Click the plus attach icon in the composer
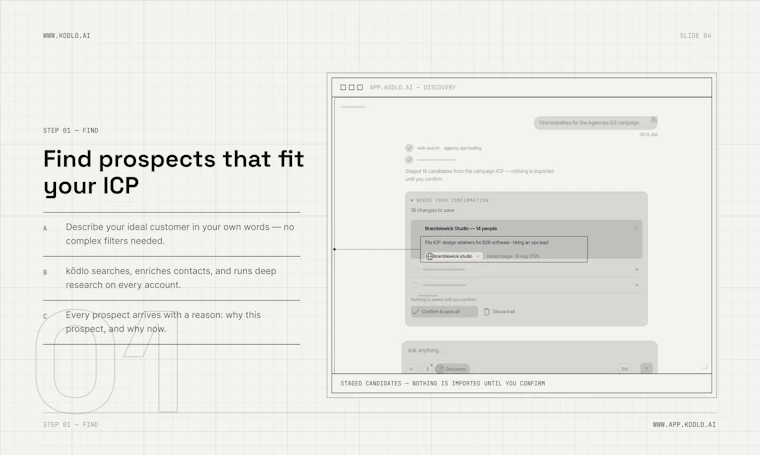760x455 pixels. 411,369
